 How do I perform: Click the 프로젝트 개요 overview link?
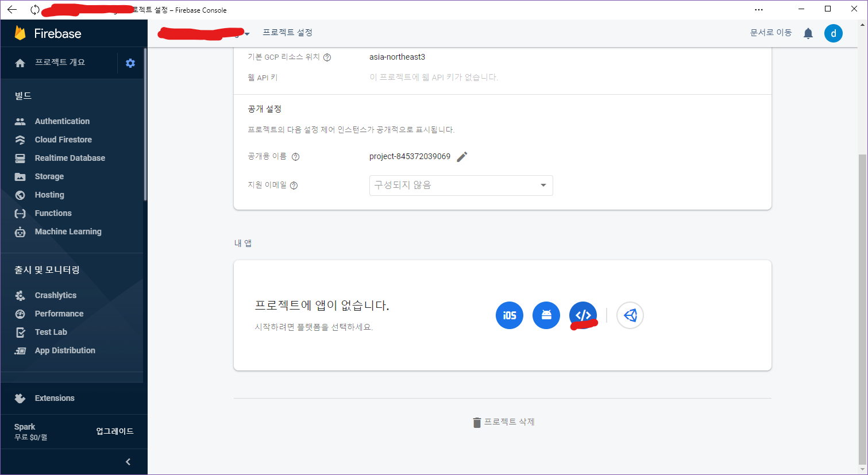coord(60,63)
